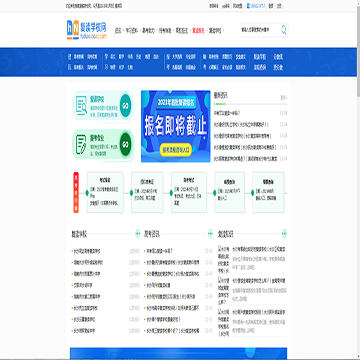Click the green more icon beside the right list heading
This screenshot has width=360, height=360.
pos(284,234)
